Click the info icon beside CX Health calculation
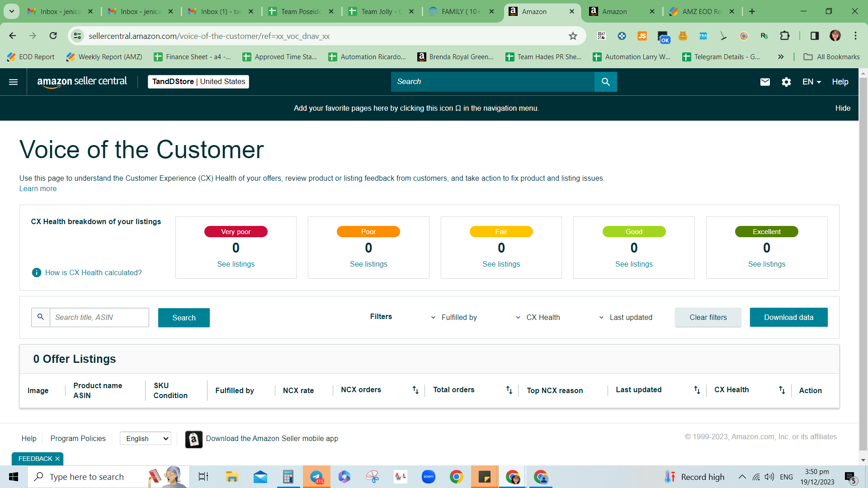The height and width of the screenshot is (488, 868). pos(37,272)
